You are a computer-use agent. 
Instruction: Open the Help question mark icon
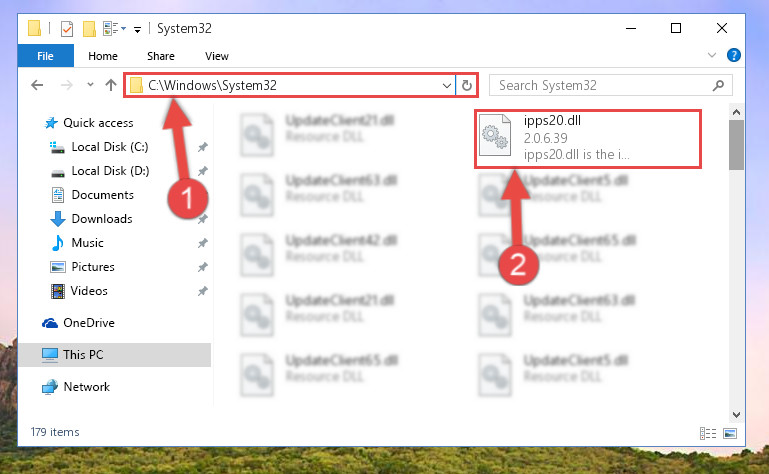coord(734,55)
